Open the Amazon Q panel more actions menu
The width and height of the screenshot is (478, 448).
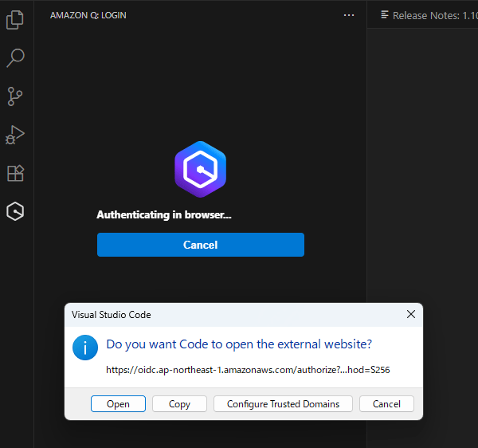(349, 15)
